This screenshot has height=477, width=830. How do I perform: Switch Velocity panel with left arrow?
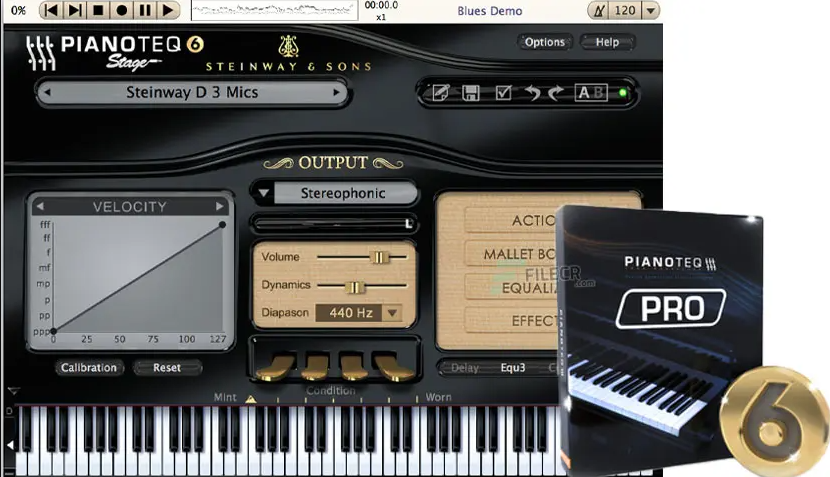click(x=40, y=206)
